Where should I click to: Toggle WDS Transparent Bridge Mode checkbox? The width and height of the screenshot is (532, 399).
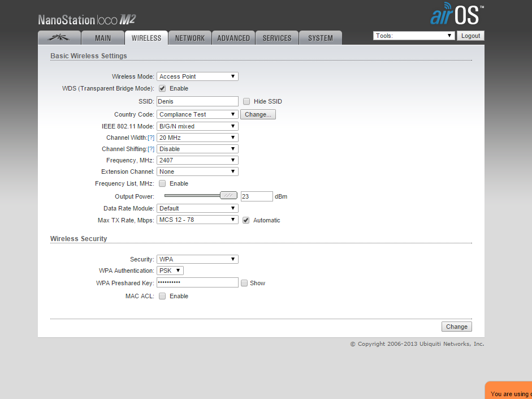[x=162, y=88]
